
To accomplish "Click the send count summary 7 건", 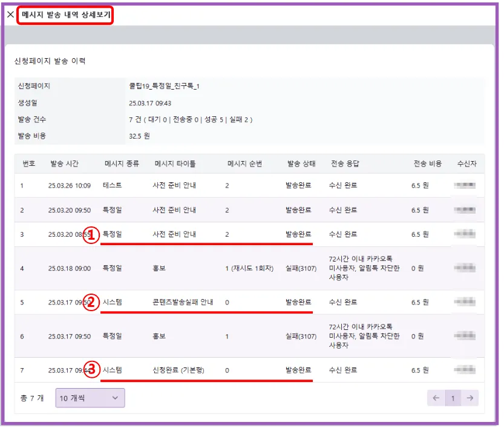I will [x=191, y=120].
